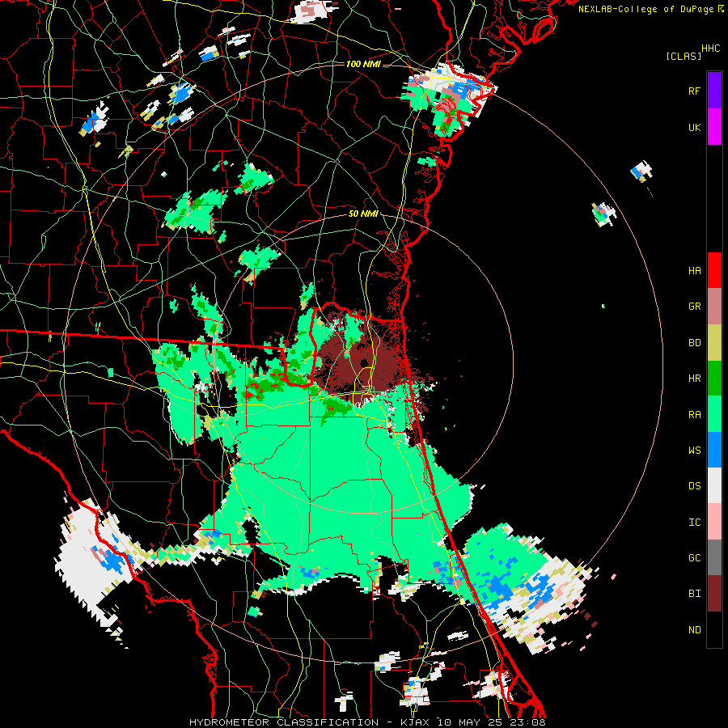The height and width of the screenshot is (728, 728).
Task: Click the GC legend label
Action: point(694,558)
